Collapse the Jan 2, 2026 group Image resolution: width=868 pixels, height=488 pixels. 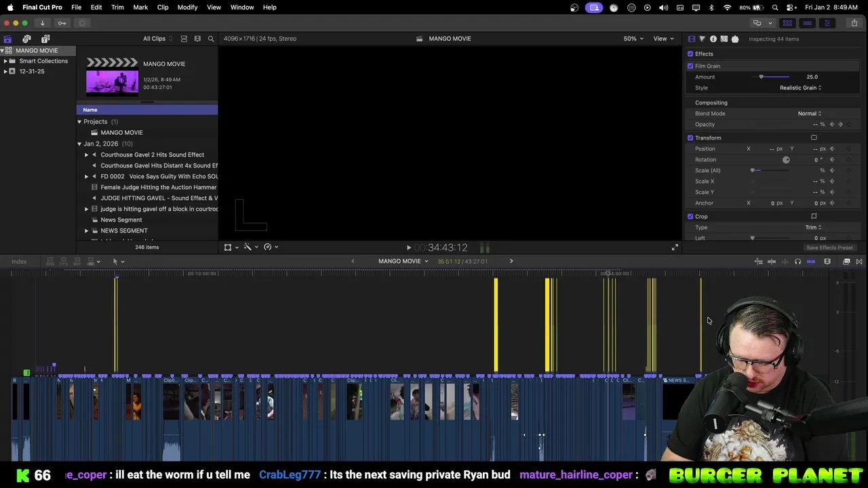(x=79, y=144)
